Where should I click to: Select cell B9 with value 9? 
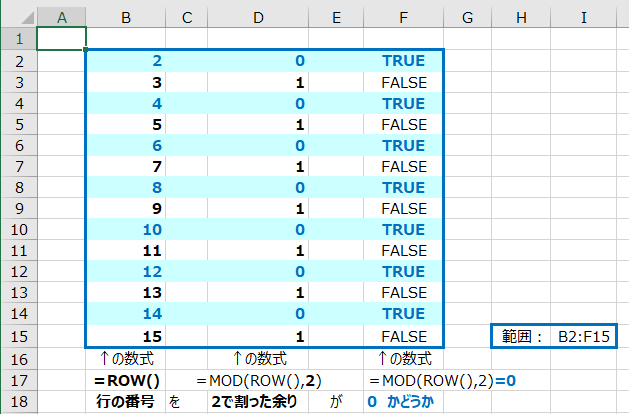point(125,208)
